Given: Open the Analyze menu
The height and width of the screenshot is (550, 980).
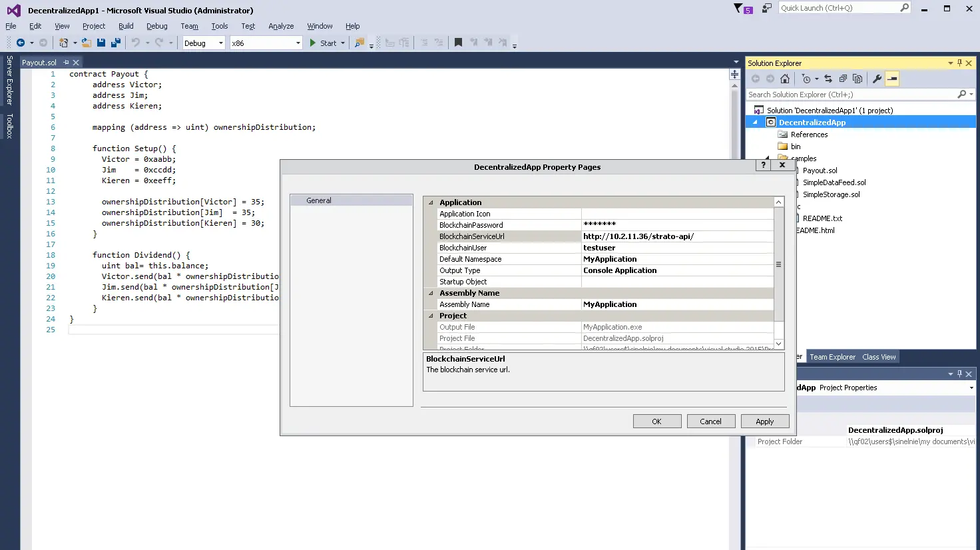Looking at the screenshot, I should click(281, 26).
